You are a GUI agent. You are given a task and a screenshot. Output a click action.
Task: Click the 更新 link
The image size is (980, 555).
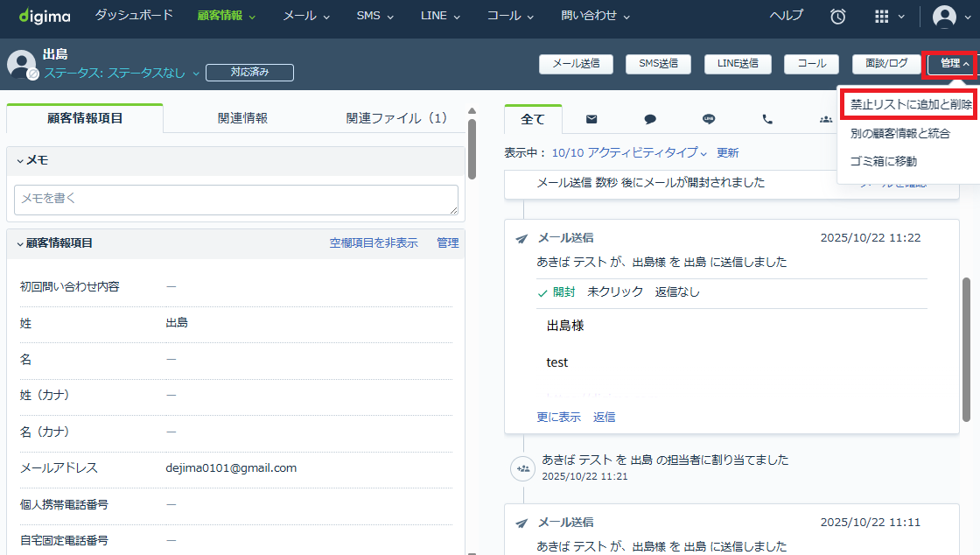pyautogui.click(x=727, y=152)
